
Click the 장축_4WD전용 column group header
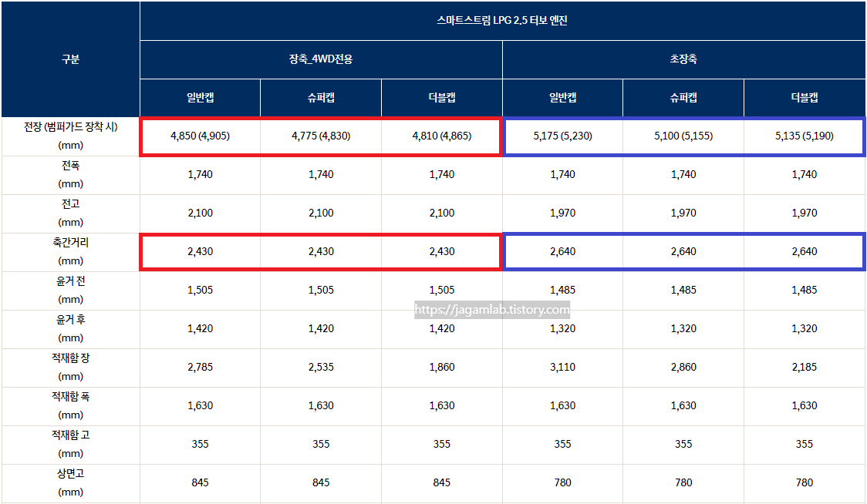(x=321, y=59)
